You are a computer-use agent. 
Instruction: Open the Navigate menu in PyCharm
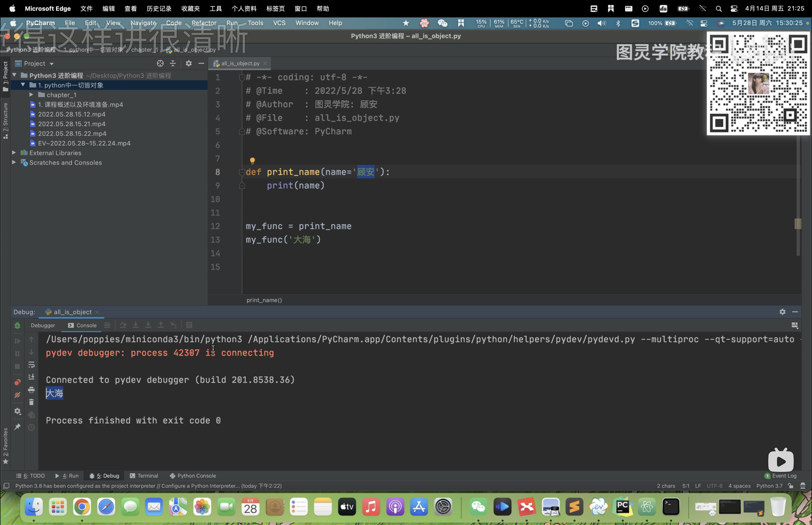pyautogui.click(x=143, y=23)
